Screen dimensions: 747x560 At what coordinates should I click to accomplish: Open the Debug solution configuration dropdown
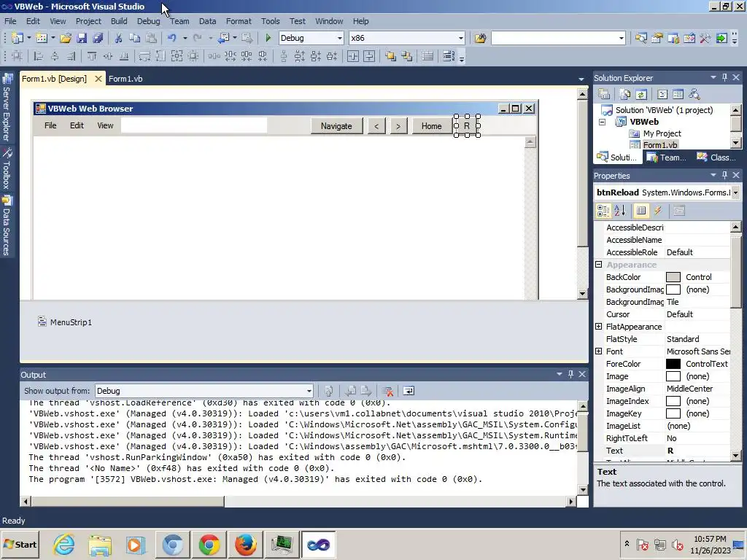[340, 38]
